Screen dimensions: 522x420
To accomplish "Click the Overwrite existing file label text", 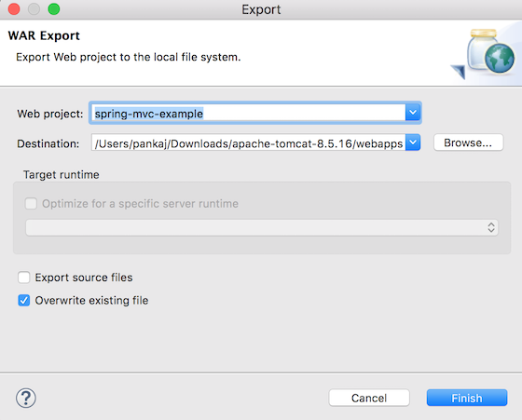I will 91,300.
